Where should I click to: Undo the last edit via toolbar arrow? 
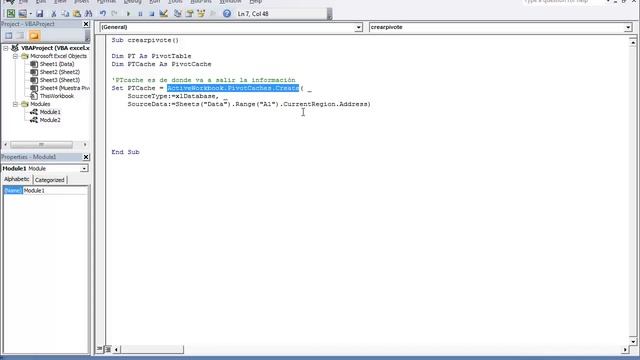pyautogui.click(x=103, y=13)
